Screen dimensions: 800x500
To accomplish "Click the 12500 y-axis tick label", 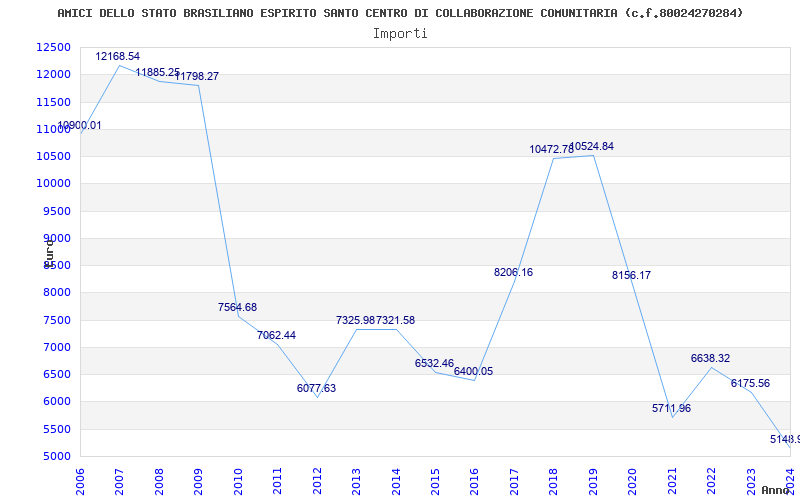I will tap(53, 47).
